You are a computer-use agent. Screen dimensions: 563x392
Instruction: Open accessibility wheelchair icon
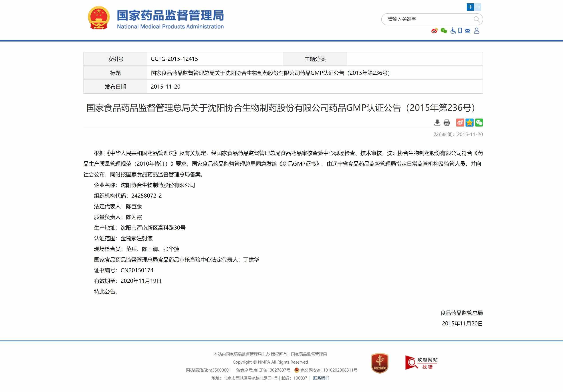coord(453,31)
